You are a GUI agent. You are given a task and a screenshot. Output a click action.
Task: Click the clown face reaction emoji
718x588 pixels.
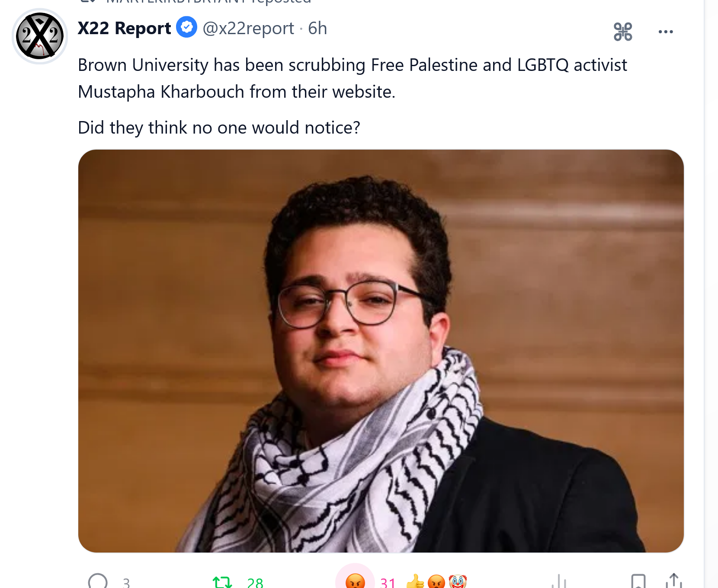point(458,582)
